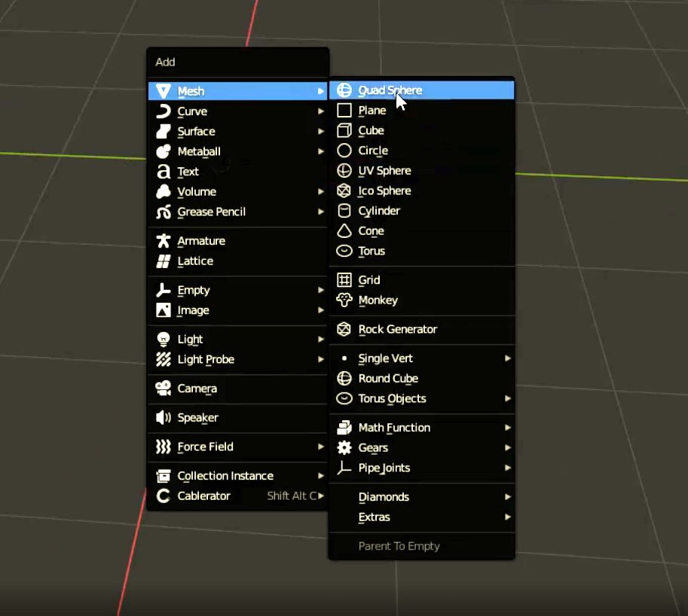Expand the Surface submenu arrow
Screen dimensions: 688x616
321,131
